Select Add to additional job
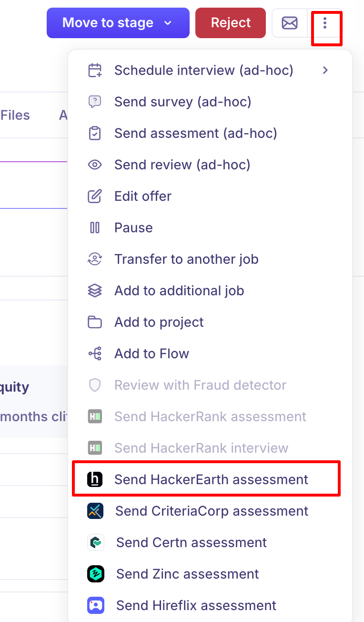The width and height of the screenshot is (364, 622). (179, 290)
